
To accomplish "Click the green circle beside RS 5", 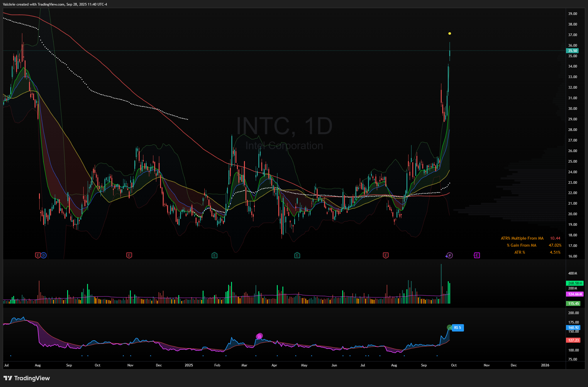I will [449, 327].
